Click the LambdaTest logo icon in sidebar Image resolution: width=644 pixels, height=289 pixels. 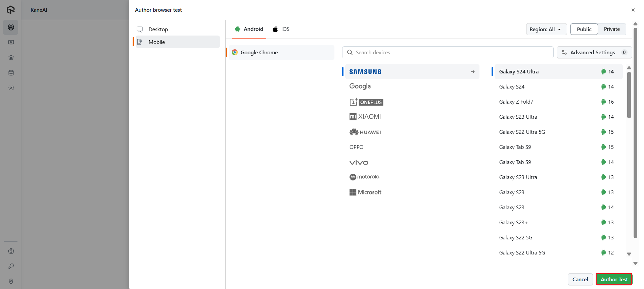pyautogui.click(x=11, y=10)
